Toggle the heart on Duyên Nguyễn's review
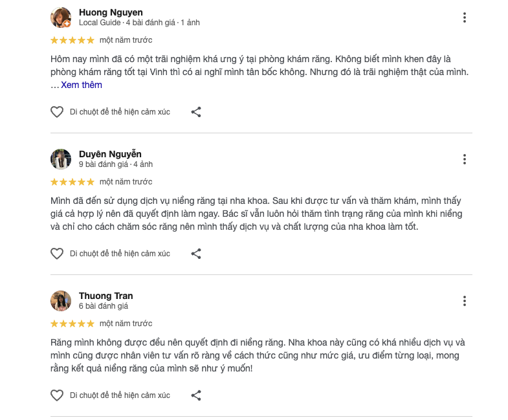The image size is (508, 420). [x=57, y=254]
